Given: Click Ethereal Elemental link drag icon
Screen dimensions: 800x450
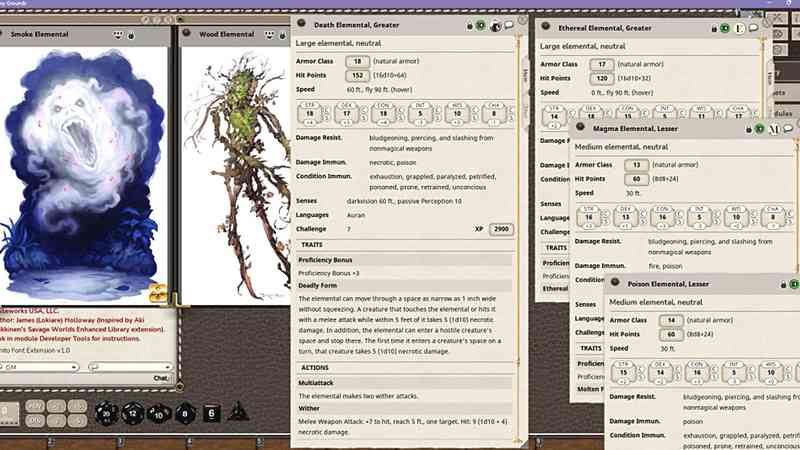Looking at the screenshot, I should click(x=546, y=27).
